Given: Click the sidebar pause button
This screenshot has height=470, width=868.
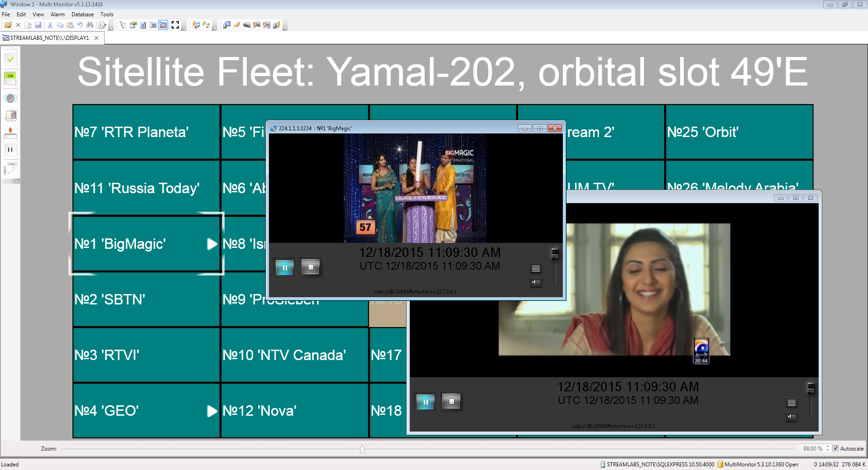Looking at the screenshot, I should (x=10, y=150).
